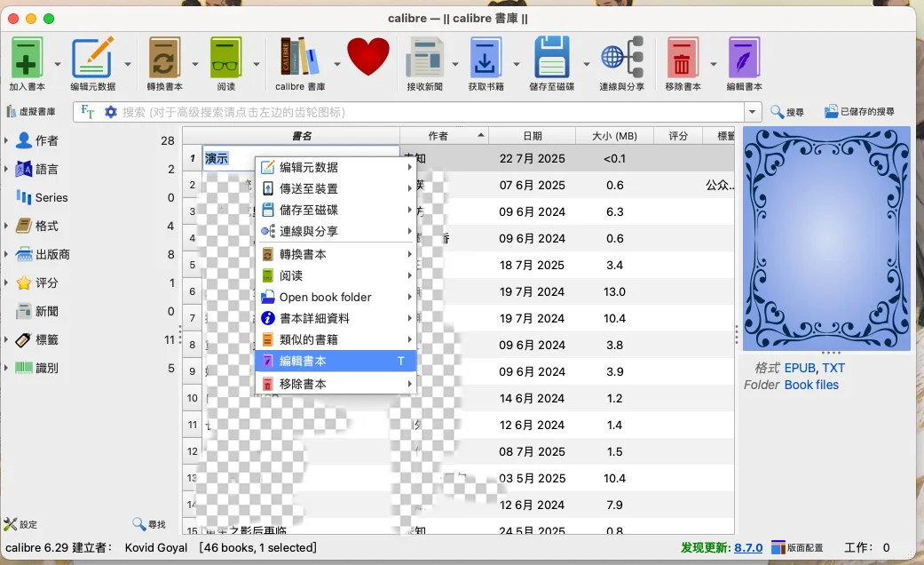Sort by the Rating column header
This screenshot has height=565, width=924.
pyautogui.click(x=678, y=136)
